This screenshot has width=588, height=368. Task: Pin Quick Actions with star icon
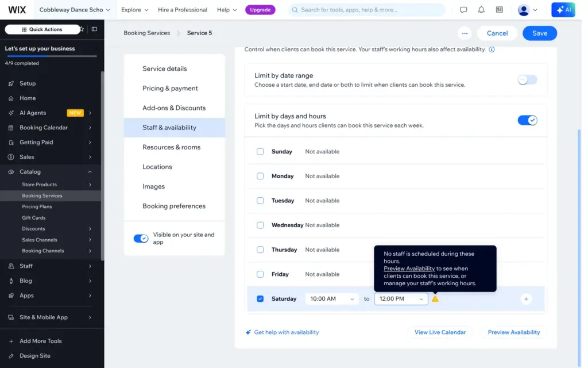pyautogui.click(x=82, y=29)
